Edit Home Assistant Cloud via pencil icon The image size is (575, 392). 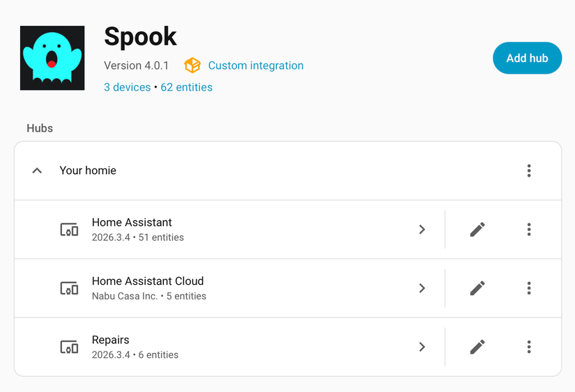point(477,288)
